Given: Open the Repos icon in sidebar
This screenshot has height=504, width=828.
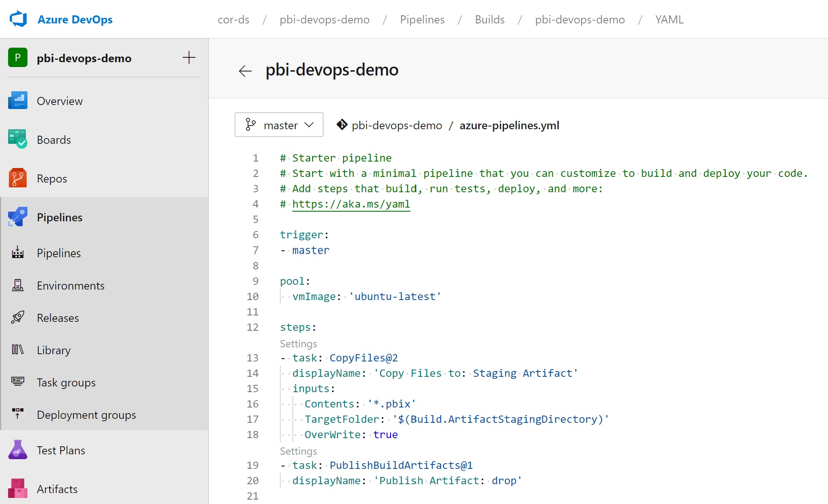Looking at the screenshot, I should (x=17, y=178).
